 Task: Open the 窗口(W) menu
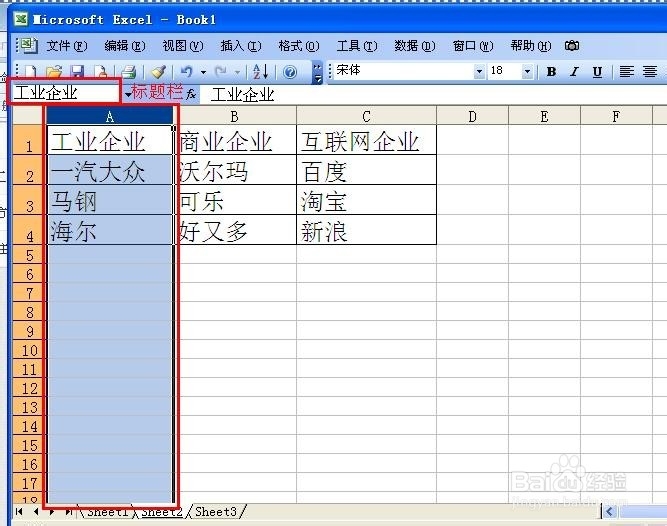click(473, 45)
